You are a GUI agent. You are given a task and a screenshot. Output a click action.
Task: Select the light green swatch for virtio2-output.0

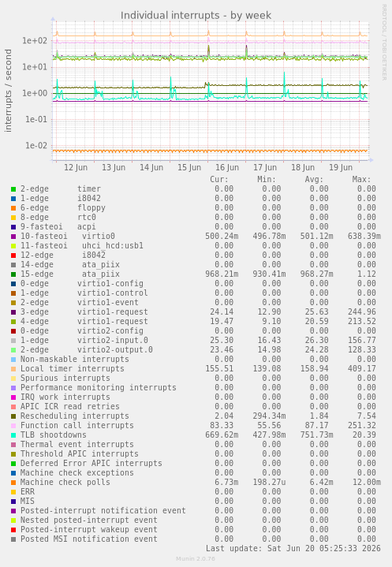point(13,349)
